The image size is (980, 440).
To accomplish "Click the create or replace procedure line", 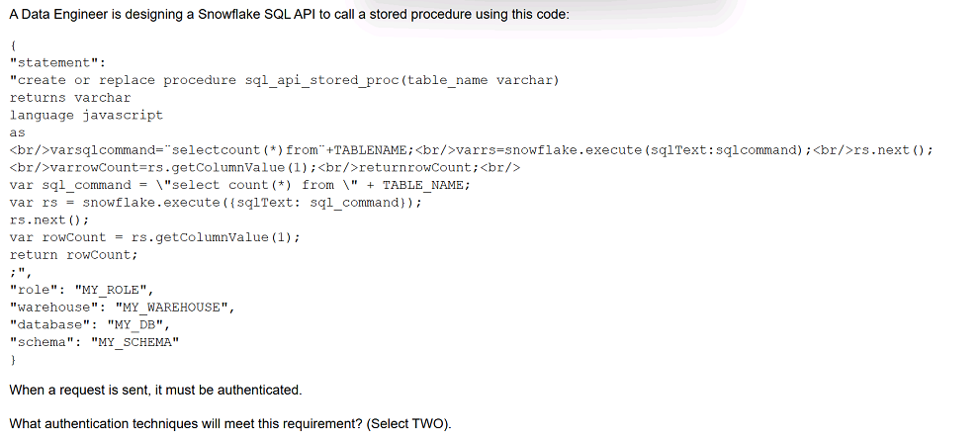I will tap(285, 80).
